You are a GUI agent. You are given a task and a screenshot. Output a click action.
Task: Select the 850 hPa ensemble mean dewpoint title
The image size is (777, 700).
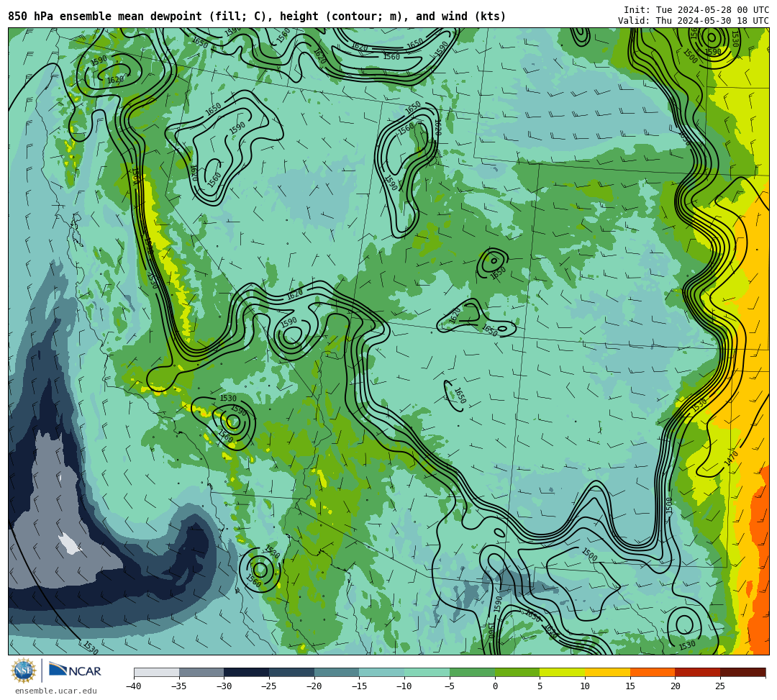pyautogui.click(x=257, y=17)
